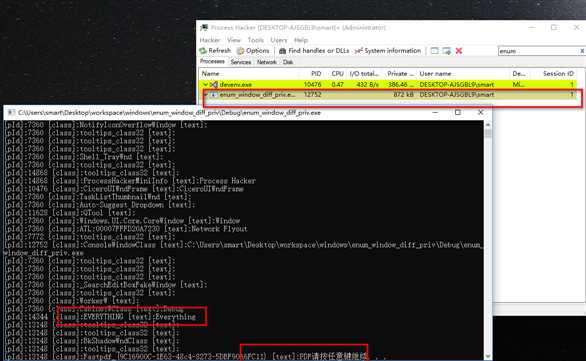Click the ProcessHackerMiniInfo console line
The height and width of the screenshot is (361, 586).
coord(130,181)
